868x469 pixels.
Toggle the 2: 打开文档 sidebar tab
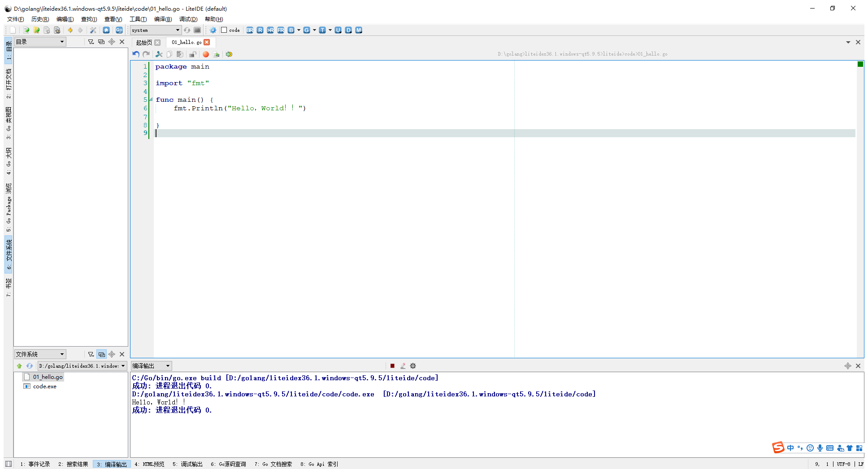pos(9,83)
